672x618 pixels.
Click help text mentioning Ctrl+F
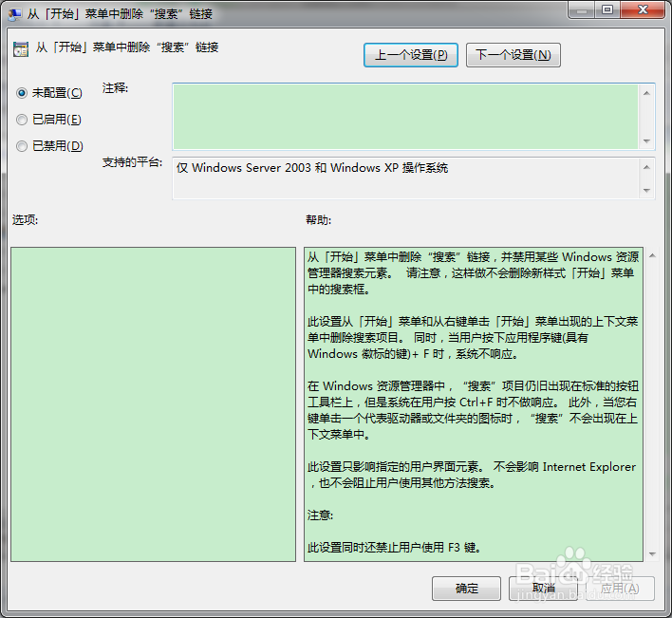pos(473,410)
